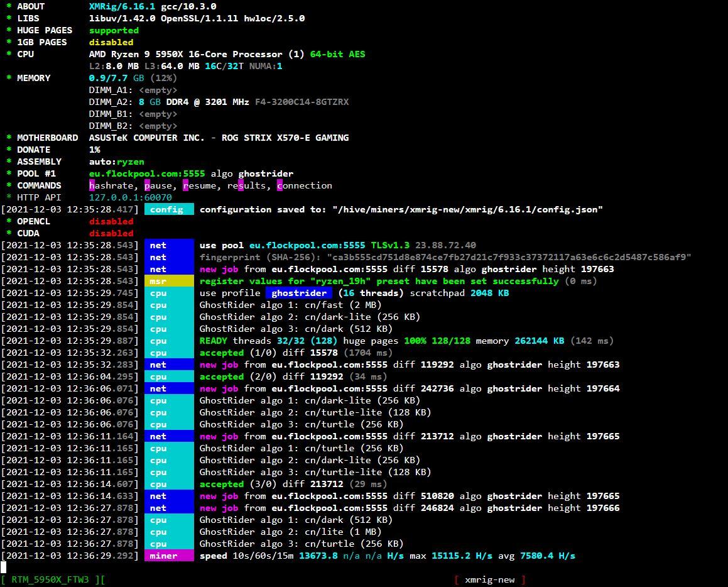Select the AMD Ryzen 9 5950X processor name
Viewport: 728px width, 587px height.
186,54
